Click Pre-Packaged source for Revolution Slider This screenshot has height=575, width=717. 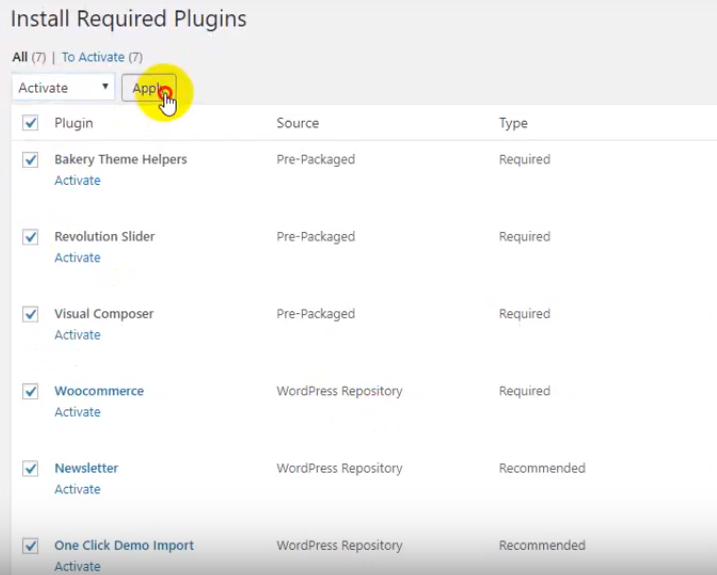(x=316, y=237)
